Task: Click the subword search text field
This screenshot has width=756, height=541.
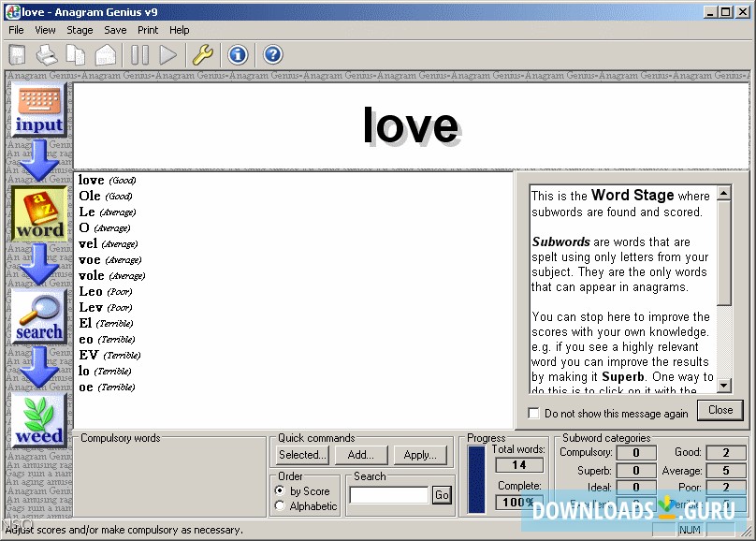Action: coord(389,495)
